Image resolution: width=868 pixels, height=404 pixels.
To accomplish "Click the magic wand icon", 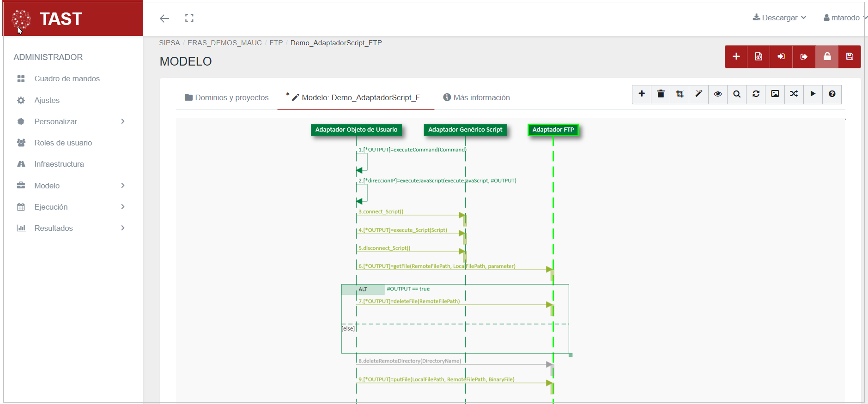I will pos(698,94).
